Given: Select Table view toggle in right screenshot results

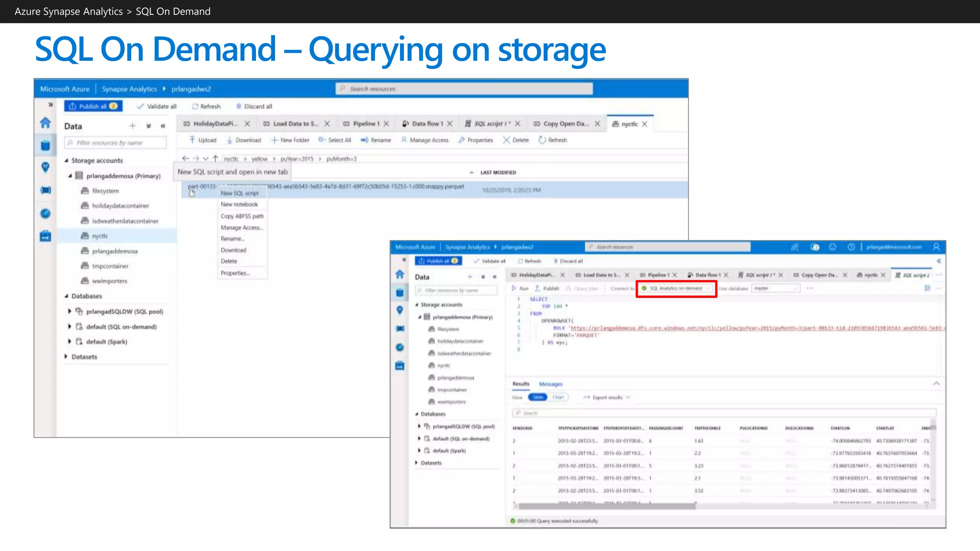Looking at the screenshot, I should click(x=538, y=397).
